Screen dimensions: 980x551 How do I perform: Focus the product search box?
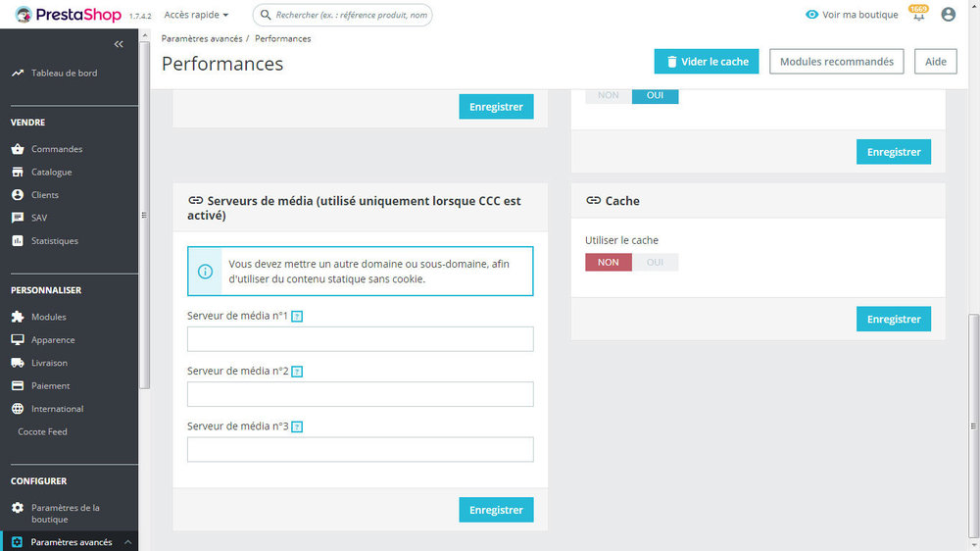(x=342, y=15)
